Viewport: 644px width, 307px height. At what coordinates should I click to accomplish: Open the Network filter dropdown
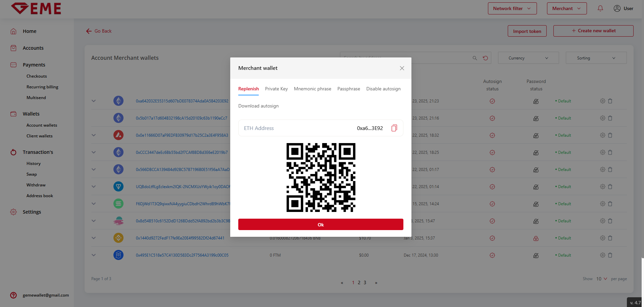pos(512,8)
